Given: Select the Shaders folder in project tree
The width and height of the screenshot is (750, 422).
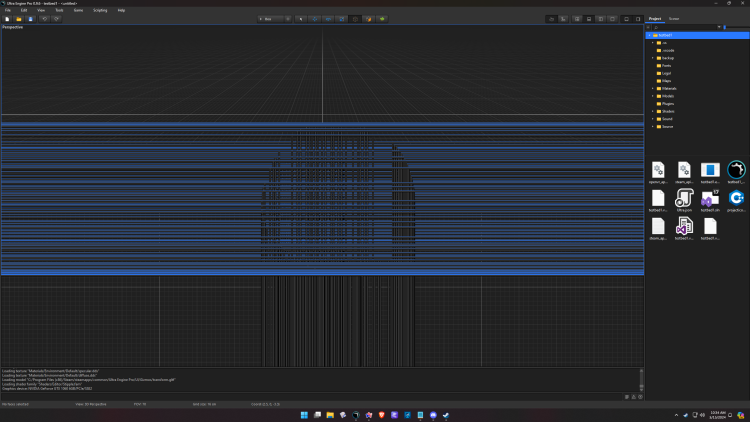Looking at the screenshot, I should pos(667,111).
